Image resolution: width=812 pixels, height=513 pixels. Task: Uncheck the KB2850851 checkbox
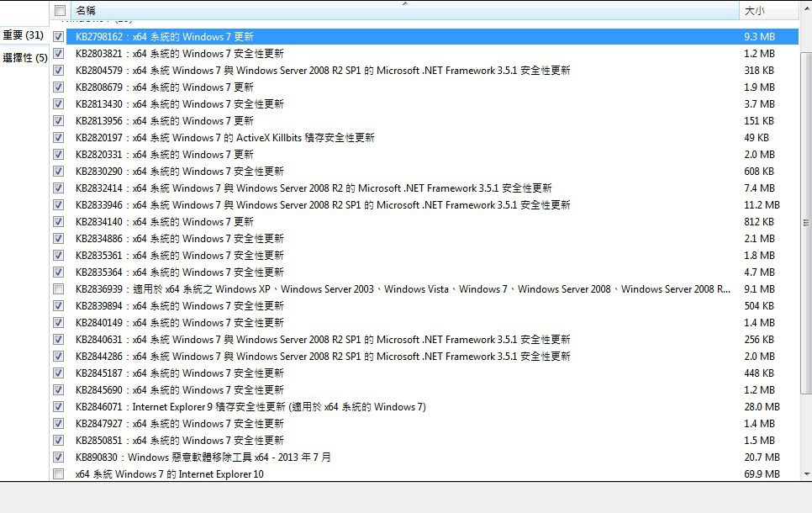coord(59,441)
